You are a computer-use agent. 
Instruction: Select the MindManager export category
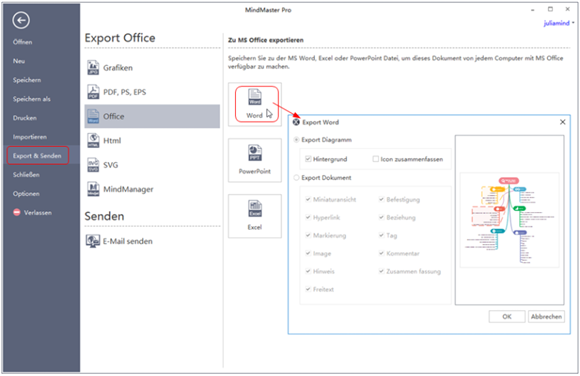pos(152,189)
